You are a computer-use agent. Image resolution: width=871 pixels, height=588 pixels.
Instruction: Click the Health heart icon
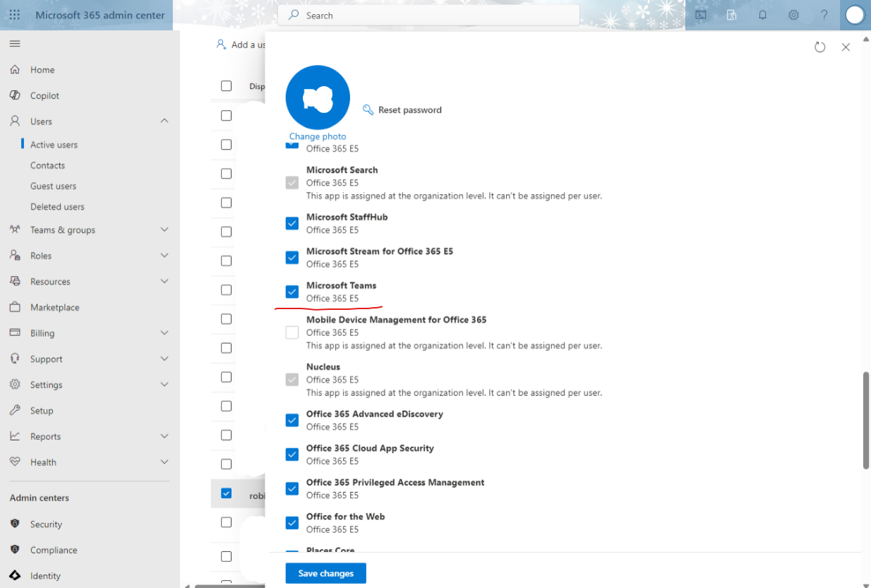coord(15,462)
